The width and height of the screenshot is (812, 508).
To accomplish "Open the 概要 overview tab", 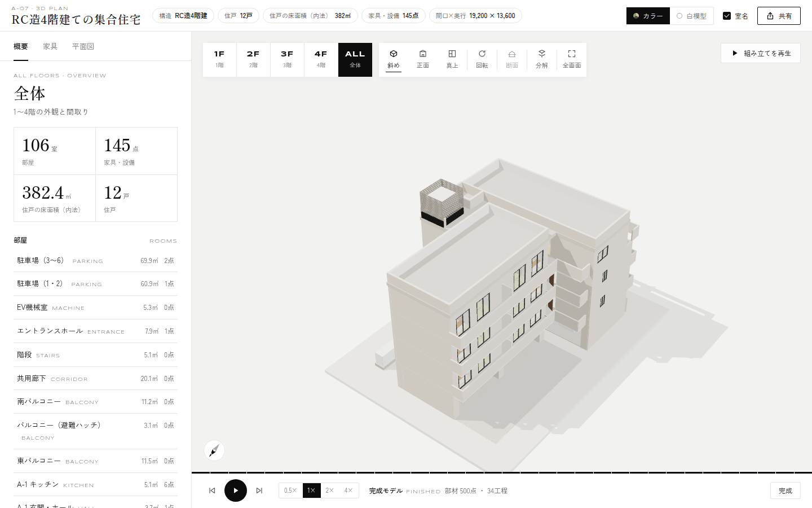I will pos(21,47).
